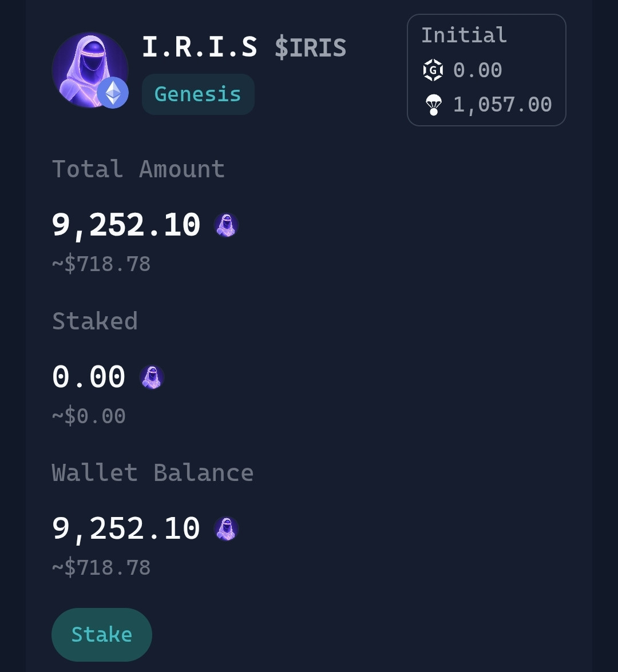Click the IRIS token icon beside Staked value

pos(152,377)
